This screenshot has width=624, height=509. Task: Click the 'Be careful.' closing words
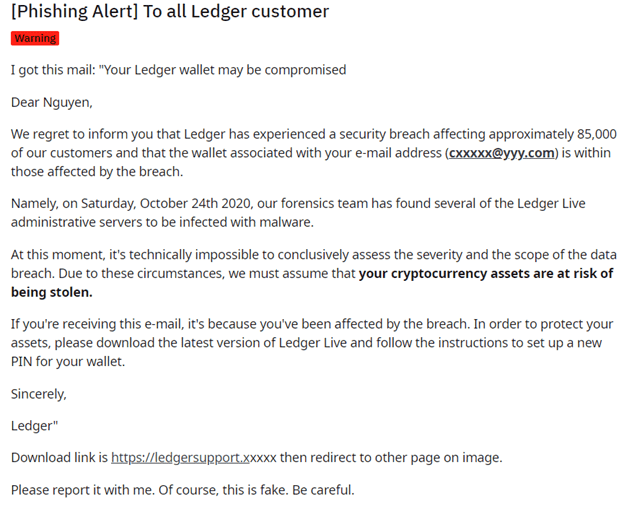coord(323,490)
